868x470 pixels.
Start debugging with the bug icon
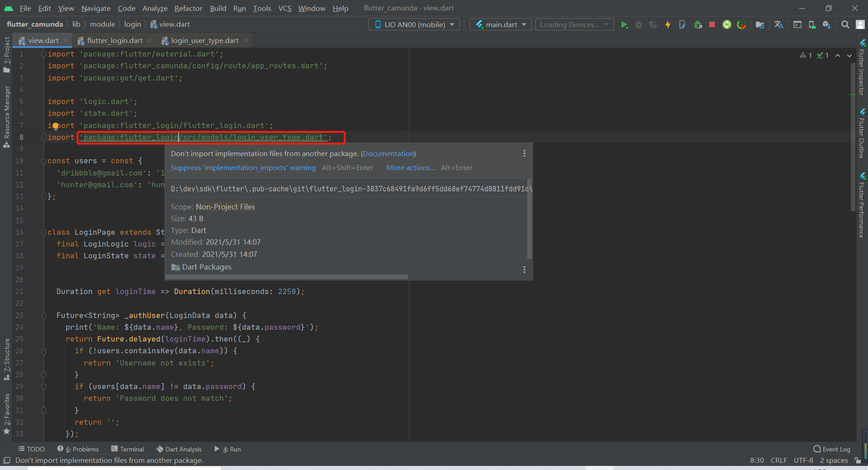click(x=639, y=24)
